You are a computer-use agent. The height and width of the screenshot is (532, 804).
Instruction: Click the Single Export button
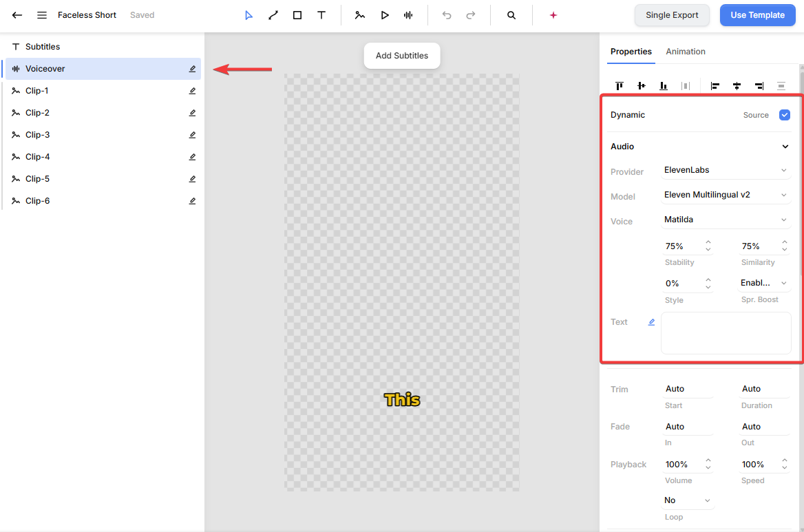click(672, 15)
